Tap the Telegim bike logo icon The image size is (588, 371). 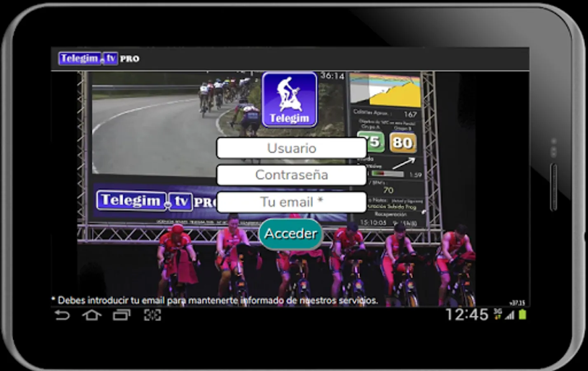pos(290,99)
